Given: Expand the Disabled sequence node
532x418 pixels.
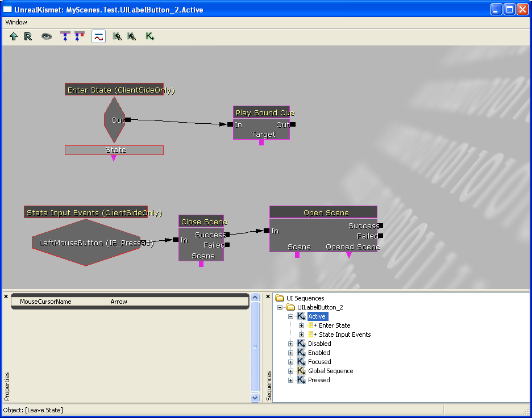Looking at the screenshot, I should [x=290, y=344].
